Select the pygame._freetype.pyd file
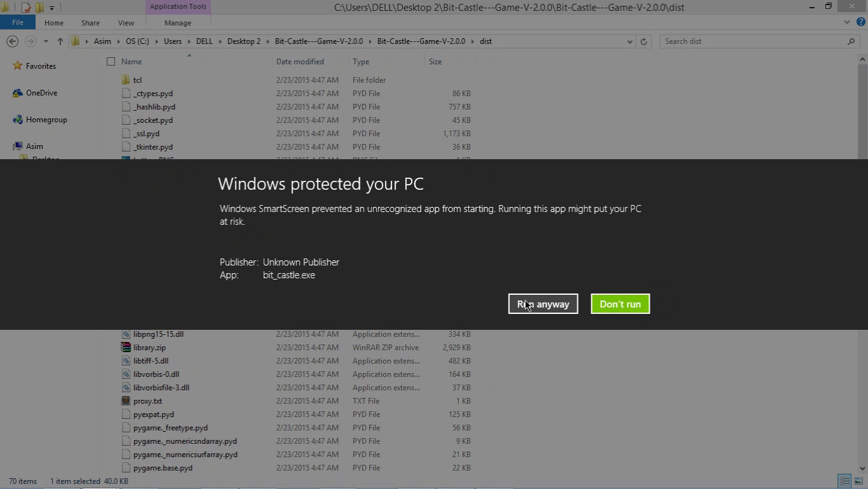The image size is (868, 489). point(171,428)
